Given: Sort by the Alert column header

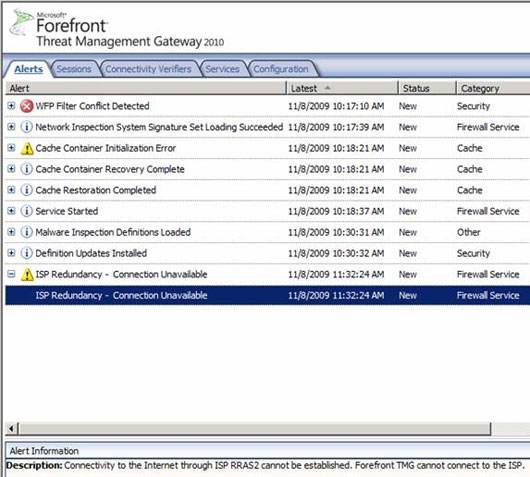Looking at the screenshot, I should click(x=146, y=88).
